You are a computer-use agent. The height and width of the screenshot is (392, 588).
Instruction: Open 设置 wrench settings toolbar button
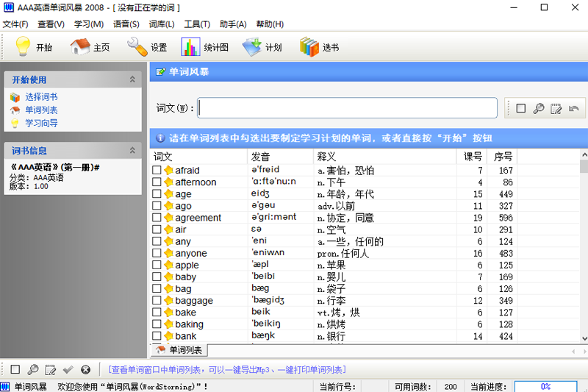[146, 47]
